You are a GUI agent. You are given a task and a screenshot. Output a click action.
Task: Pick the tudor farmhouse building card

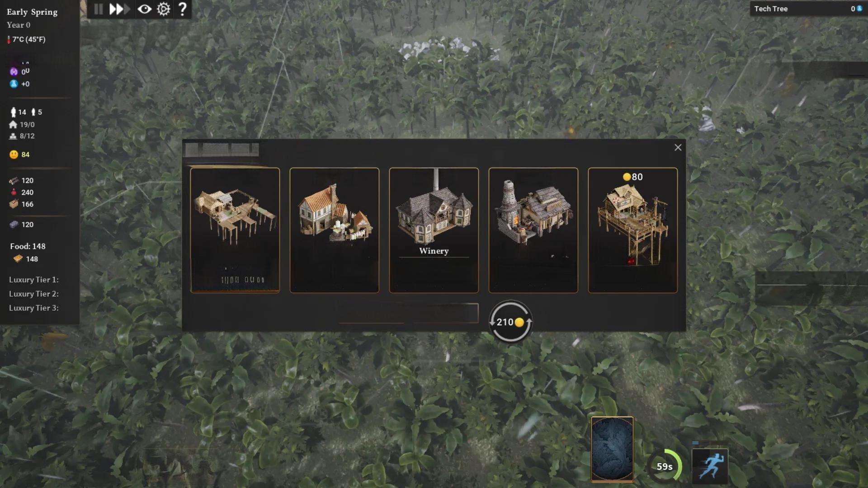pyautogui.click(x=334, y=230)
